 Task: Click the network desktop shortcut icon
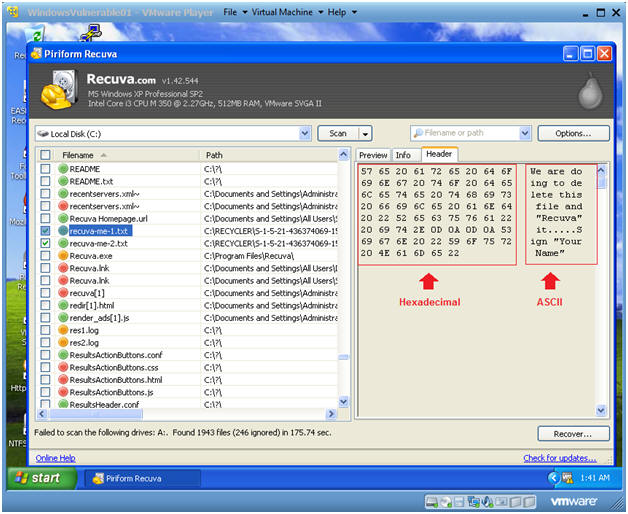click(x=91, y=33)
